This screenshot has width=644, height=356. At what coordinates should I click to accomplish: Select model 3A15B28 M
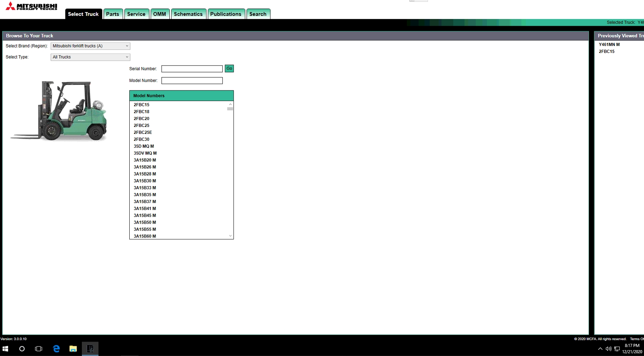tap(145, 174)
